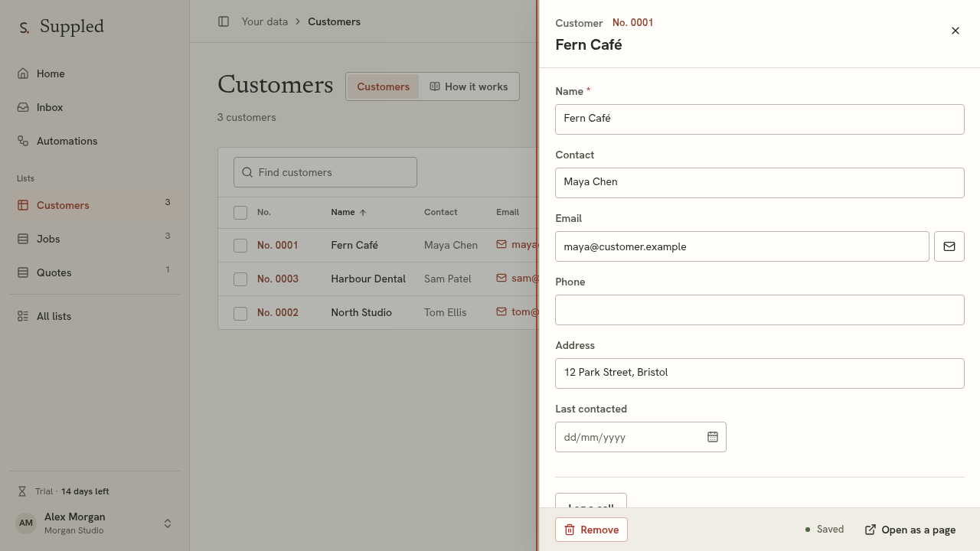Click the Tom Ellis contact cell

(x=446, y=312)
